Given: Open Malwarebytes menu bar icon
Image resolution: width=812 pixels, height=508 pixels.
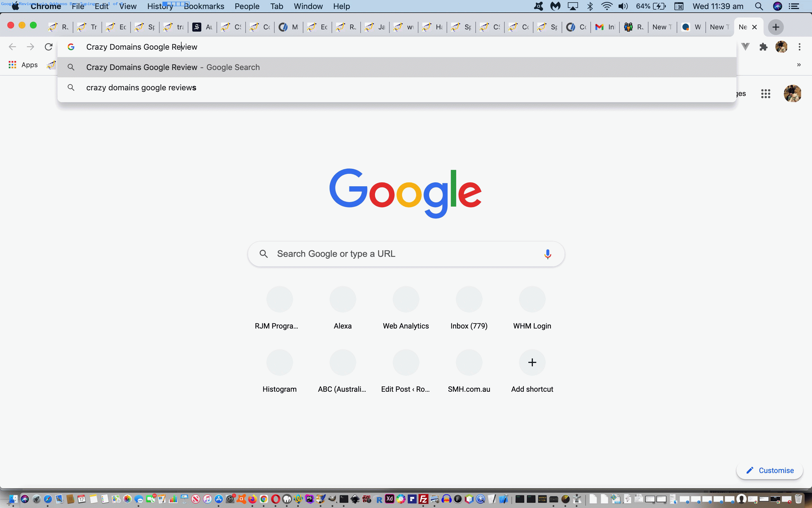Looking at the screenshot, I should coord(556,6).
